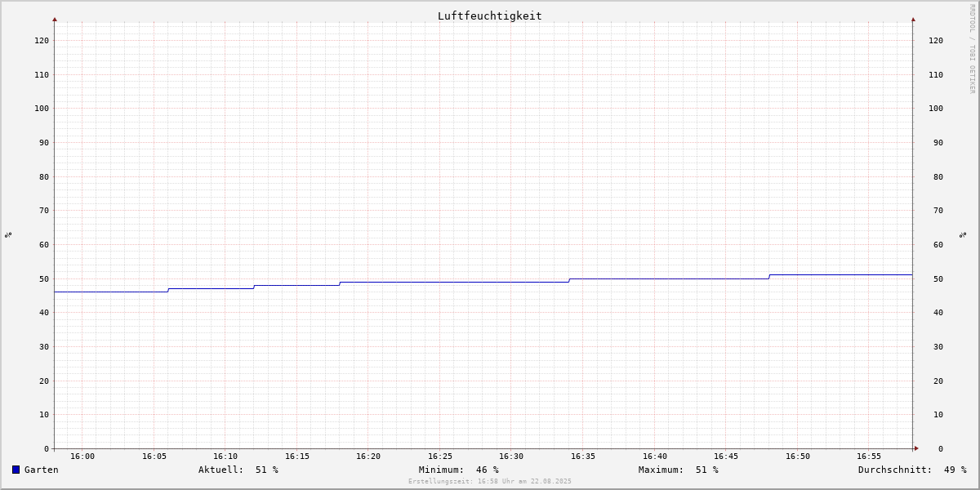Click the left axis percent unit label

8,234
